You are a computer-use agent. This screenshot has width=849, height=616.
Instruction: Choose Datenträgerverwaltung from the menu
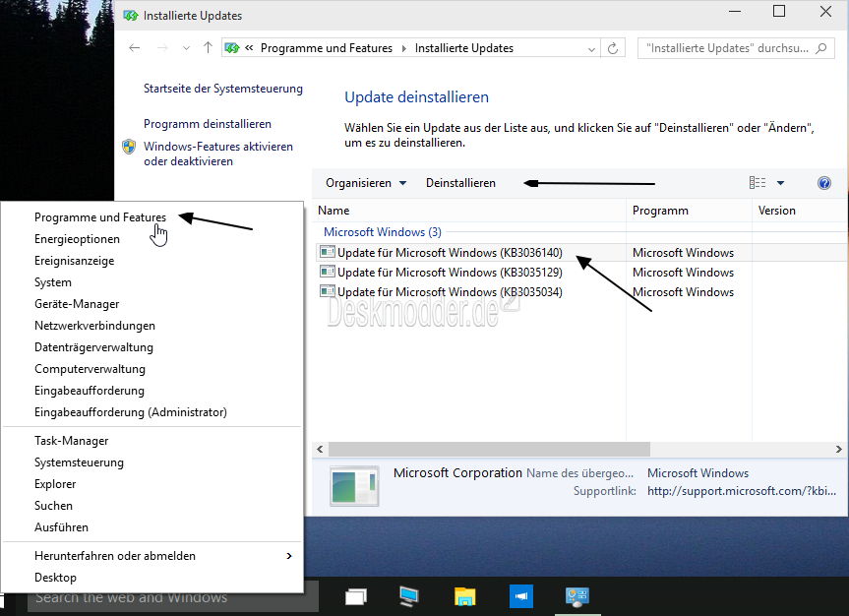point(93,347)
